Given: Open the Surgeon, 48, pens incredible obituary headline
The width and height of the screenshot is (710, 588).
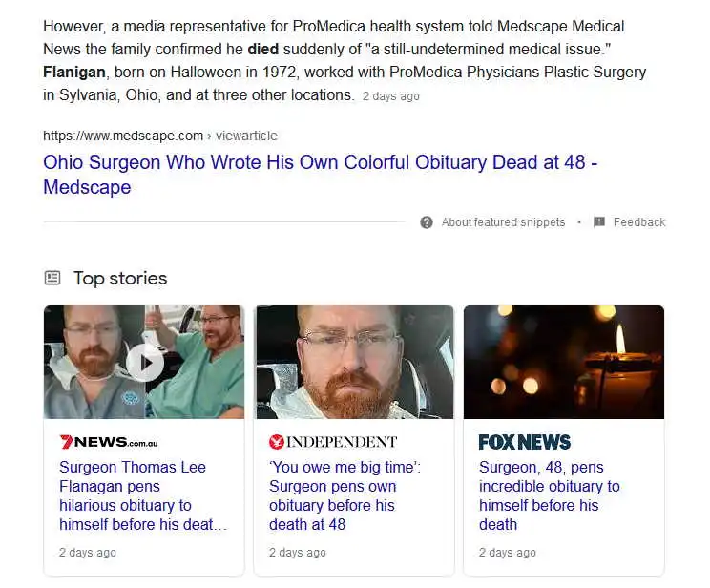Looking at the screenshot, I should pyautogui.click(x=550, y=495).
